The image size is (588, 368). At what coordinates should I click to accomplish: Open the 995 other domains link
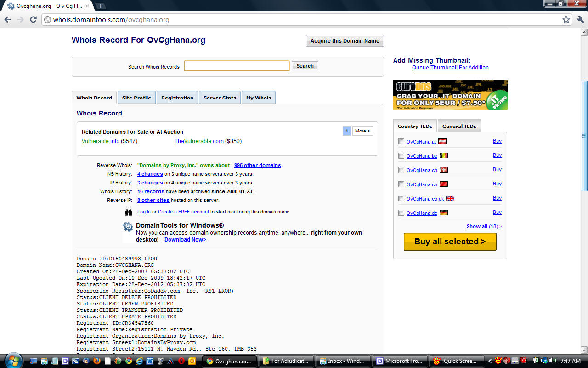coord(257,165)
